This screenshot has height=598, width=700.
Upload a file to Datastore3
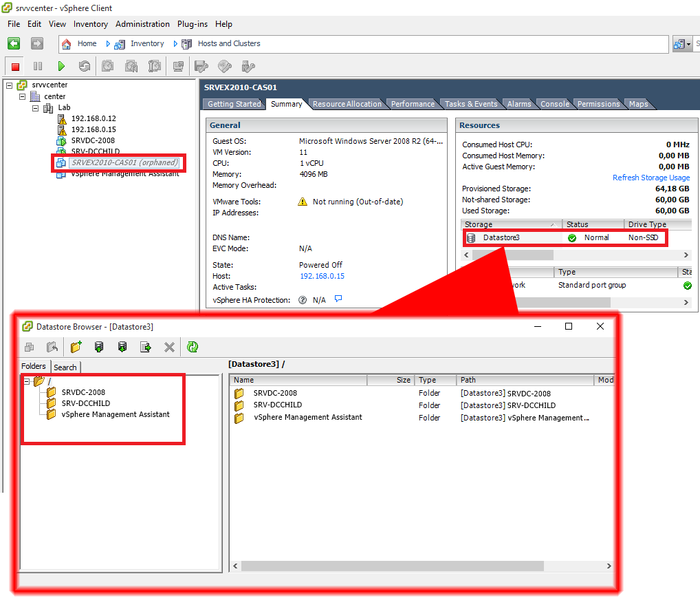click(98, 347)
